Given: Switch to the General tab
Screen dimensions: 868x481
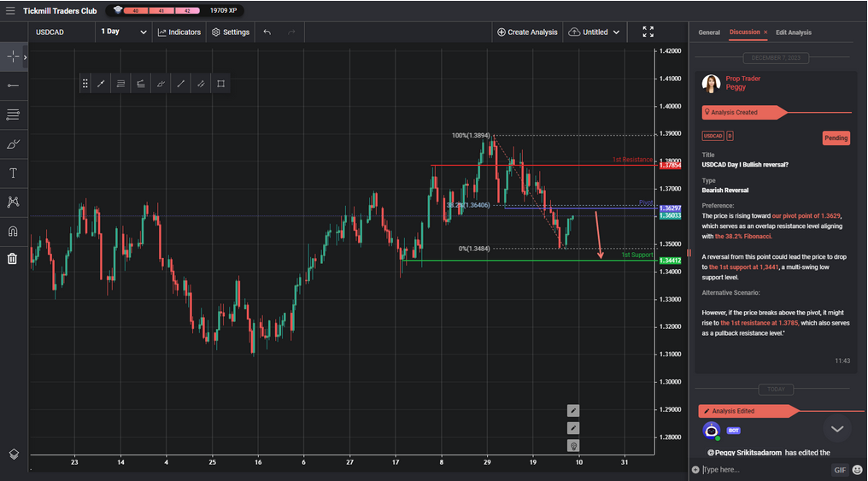Looking at the screenshot, I should [x=708, y=32].
